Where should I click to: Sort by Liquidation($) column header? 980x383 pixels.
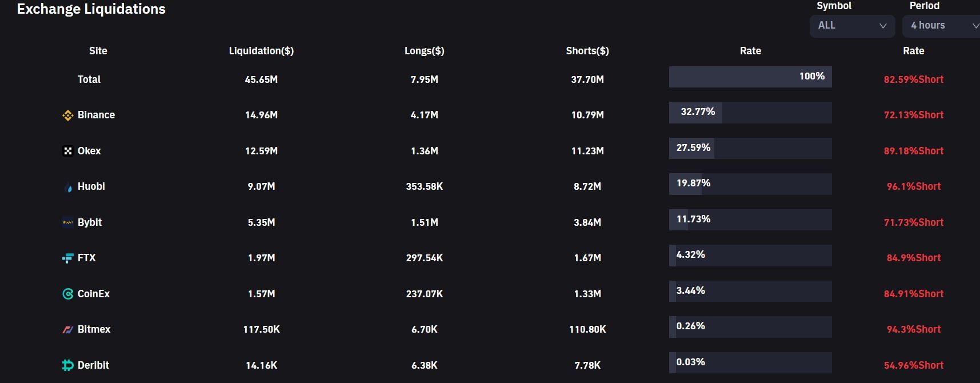[x=261, y=51]
